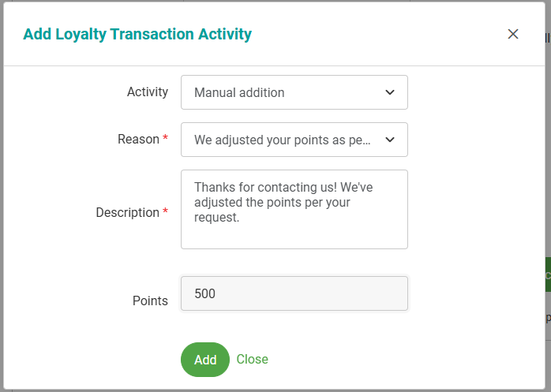Click the Add Loyalty Transaction Activity title
Image resolution: width=551 pixels, height=392 pixels.
coord(137,34)
